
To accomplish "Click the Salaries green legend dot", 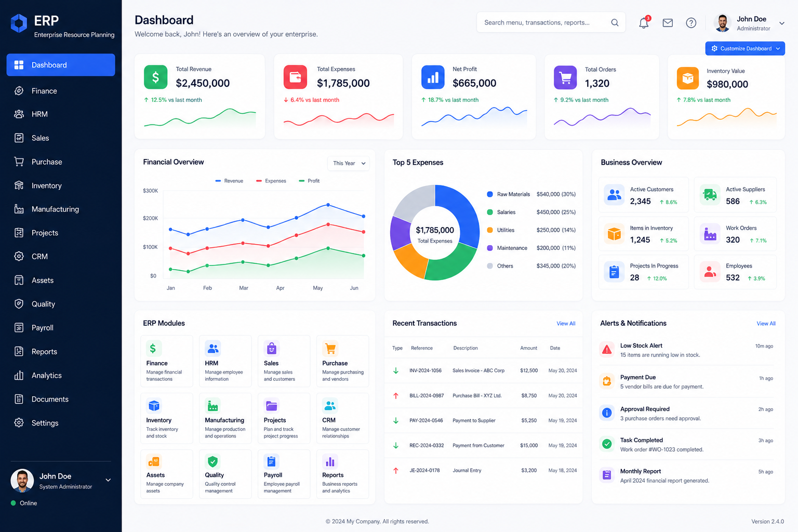I will [490, 212].
